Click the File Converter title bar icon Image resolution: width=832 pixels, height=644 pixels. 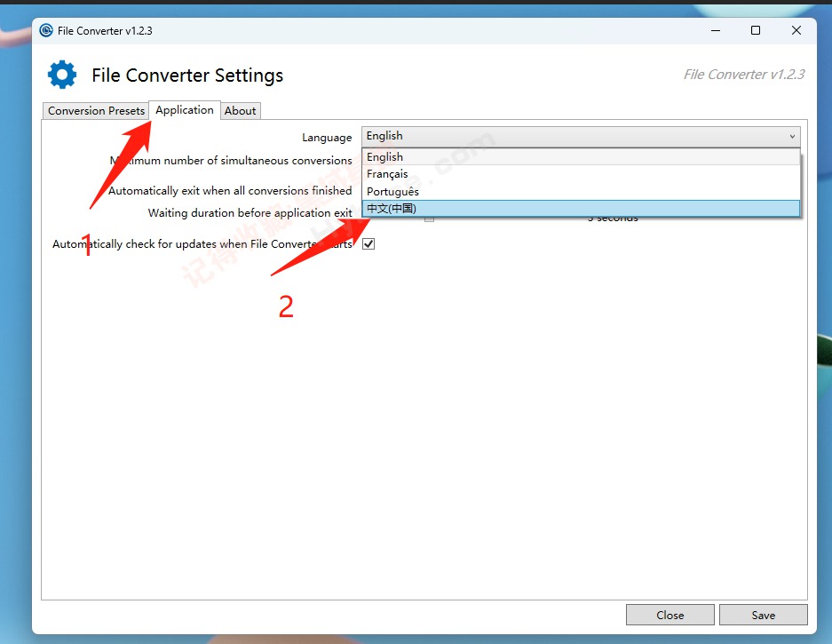[x=46, y=30]
